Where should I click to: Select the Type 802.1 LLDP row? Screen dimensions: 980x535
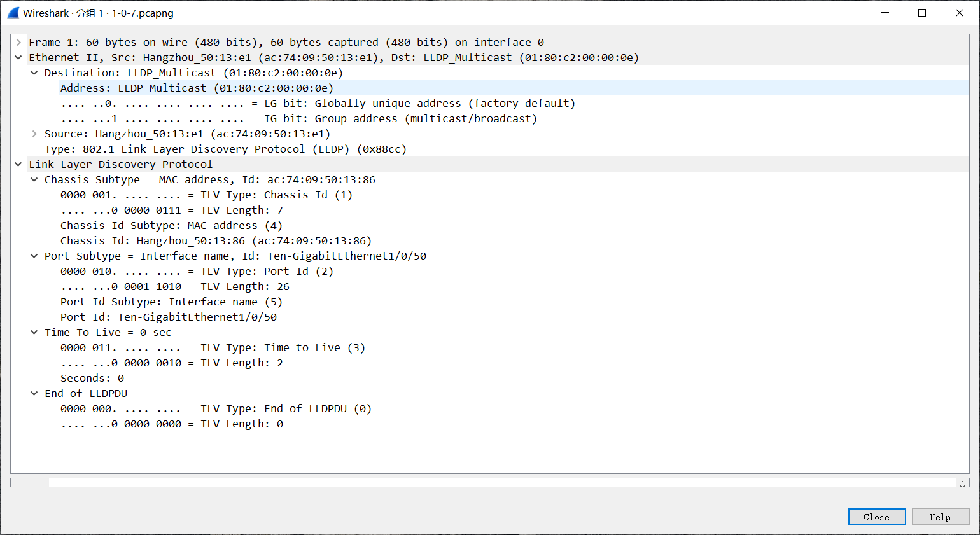[x=225, y=149]
